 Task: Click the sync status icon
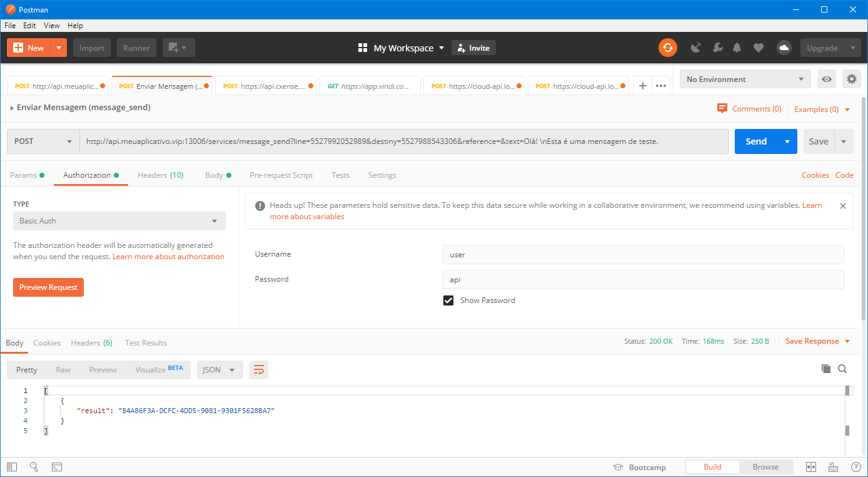[x=668, y=48]
